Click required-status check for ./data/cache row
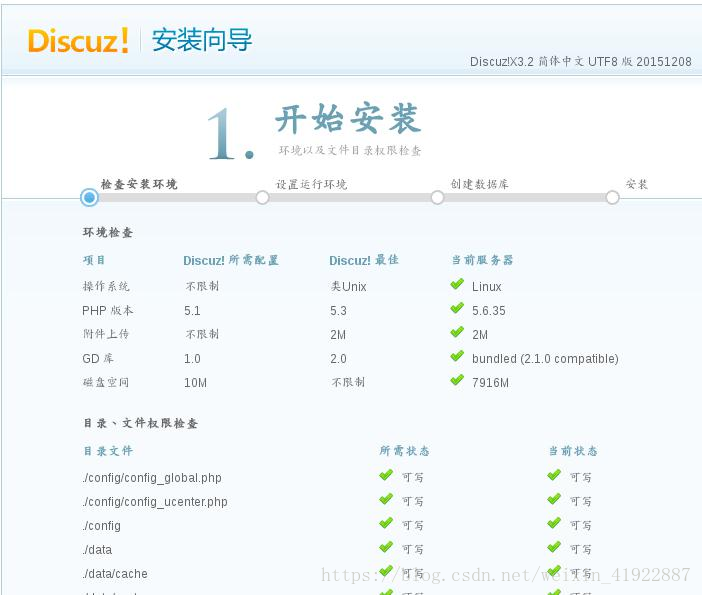 [x=386, y=571]
